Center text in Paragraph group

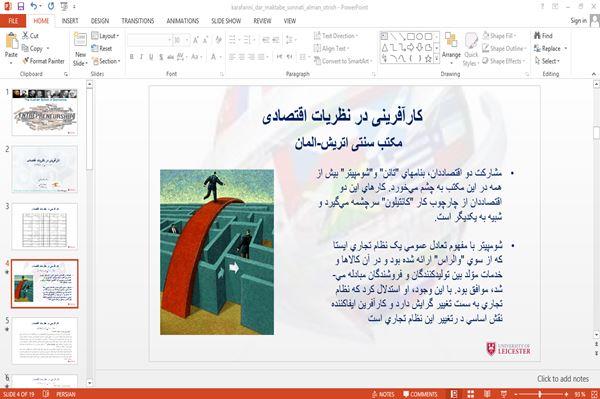pos(241,57)
